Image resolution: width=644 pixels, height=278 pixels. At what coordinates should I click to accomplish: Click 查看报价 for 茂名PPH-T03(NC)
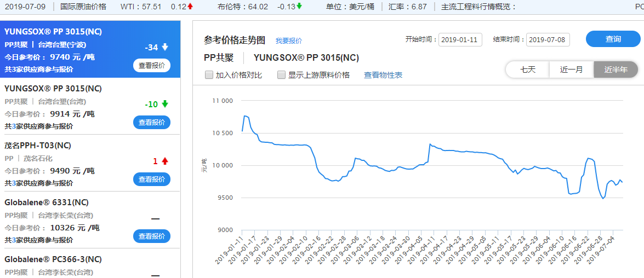(151, 179)
